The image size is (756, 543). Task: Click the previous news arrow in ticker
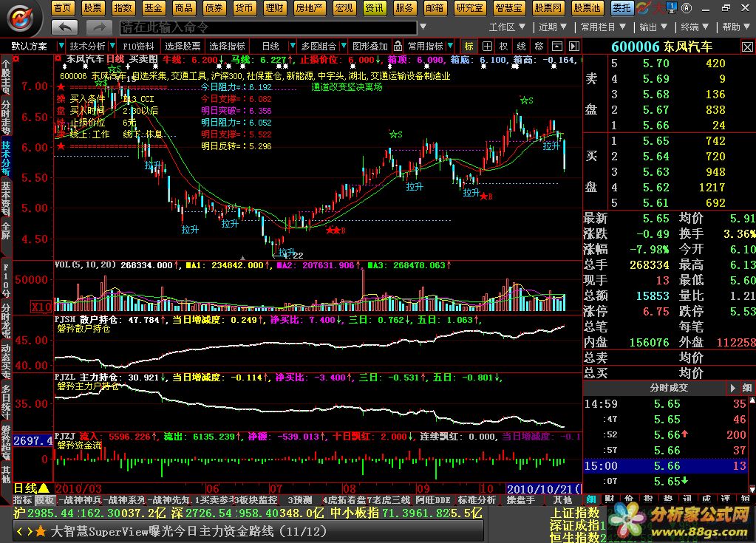(19, 531)
